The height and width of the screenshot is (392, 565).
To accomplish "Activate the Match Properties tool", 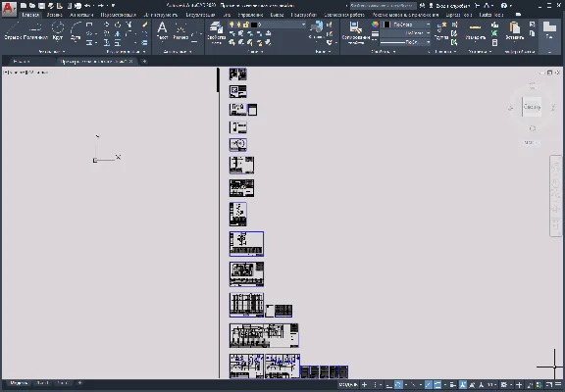I will (355, 32).
